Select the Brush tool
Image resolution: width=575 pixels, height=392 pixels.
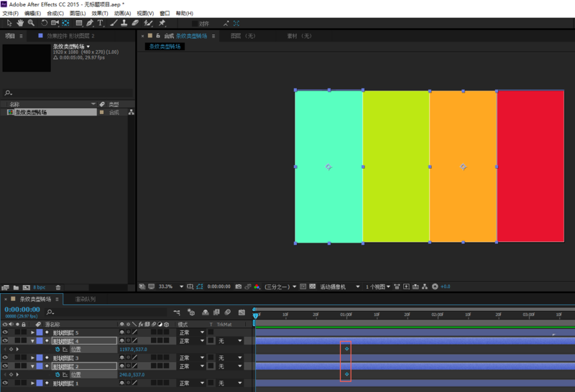114,23
